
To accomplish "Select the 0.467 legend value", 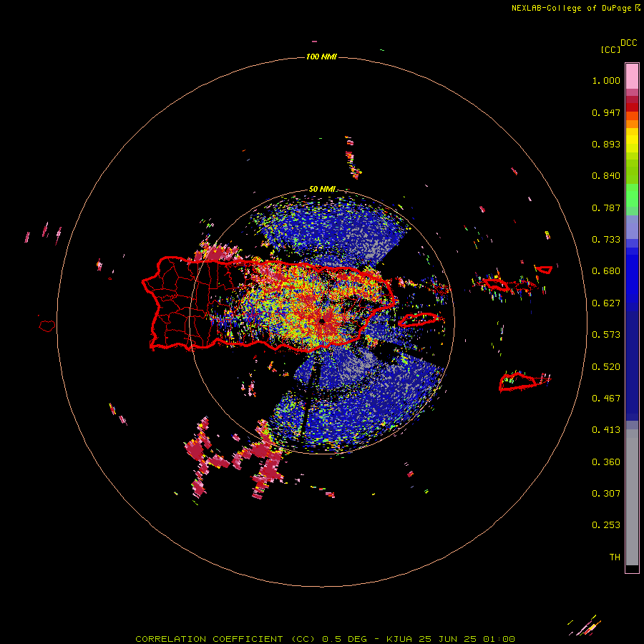I will coord(606,398).
